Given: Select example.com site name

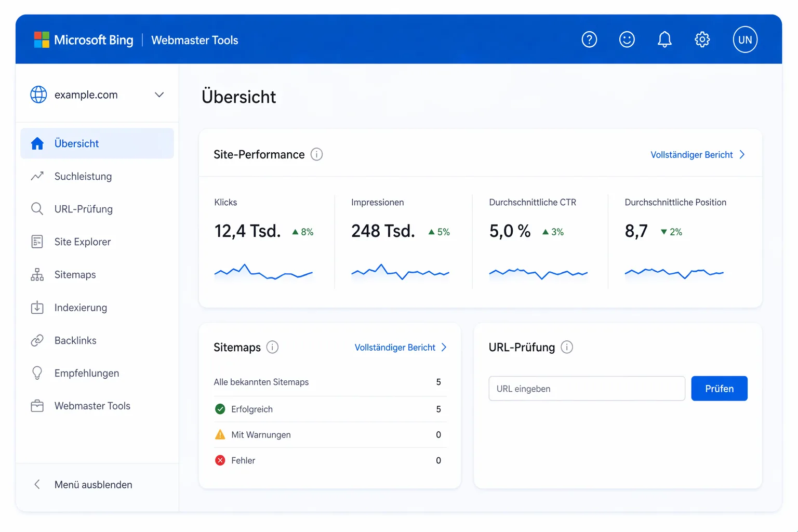Looking at the screenshot, I should (x=86, y=95).
